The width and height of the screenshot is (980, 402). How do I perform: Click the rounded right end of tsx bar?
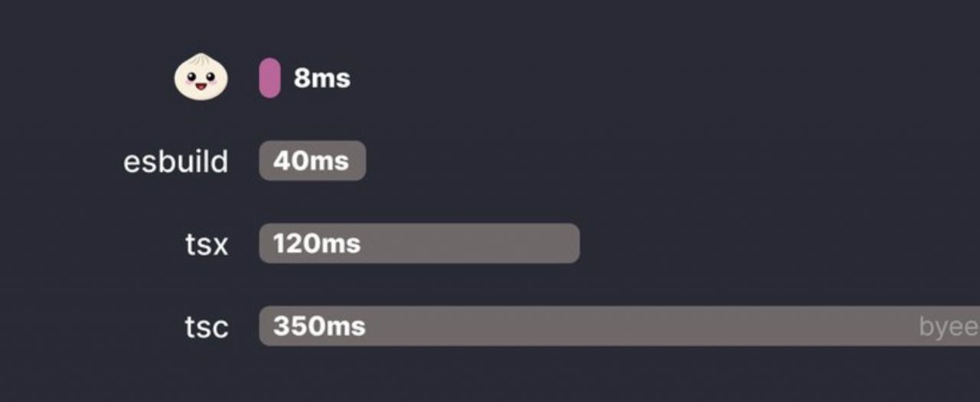click(x=573, y=243)
